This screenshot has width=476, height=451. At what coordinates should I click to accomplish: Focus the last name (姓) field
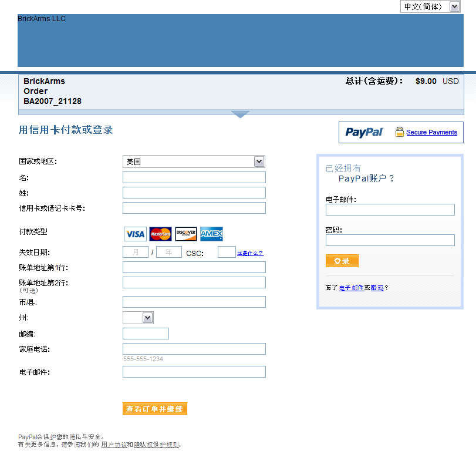pyautogui.click(x=194, y=193)
